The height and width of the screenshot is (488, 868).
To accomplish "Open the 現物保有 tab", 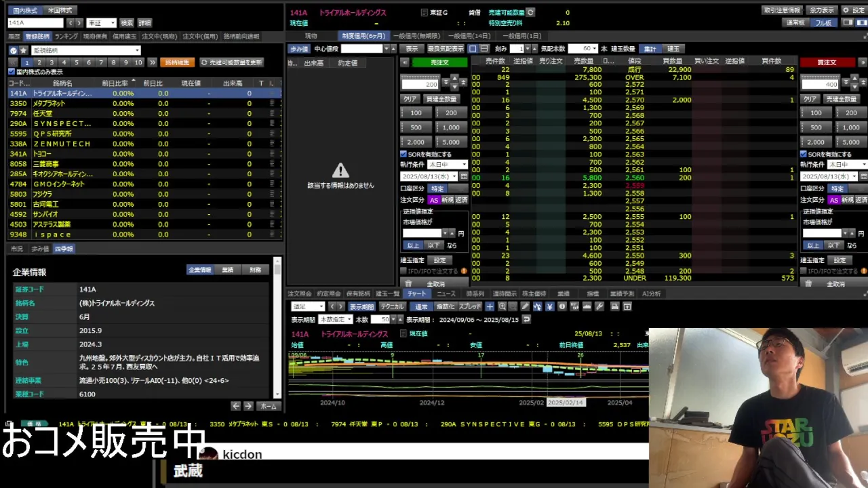I will (x=95, y=37).
